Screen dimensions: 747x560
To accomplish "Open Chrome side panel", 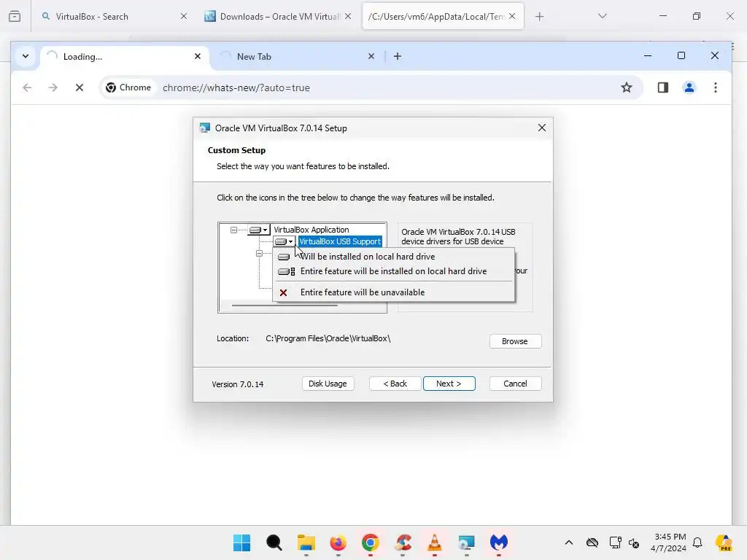I will (662, 87).
